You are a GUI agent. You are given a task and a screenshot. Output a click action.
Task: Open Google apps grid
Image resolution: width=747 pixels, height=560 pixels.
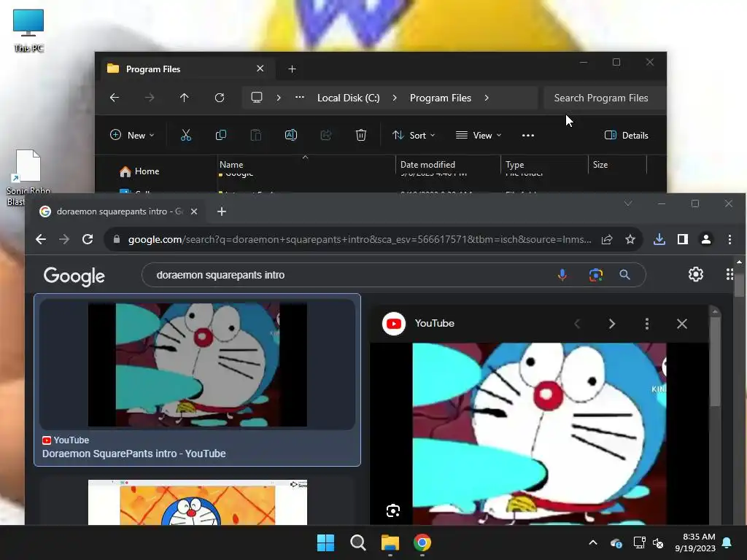click(x=729, y=274)
